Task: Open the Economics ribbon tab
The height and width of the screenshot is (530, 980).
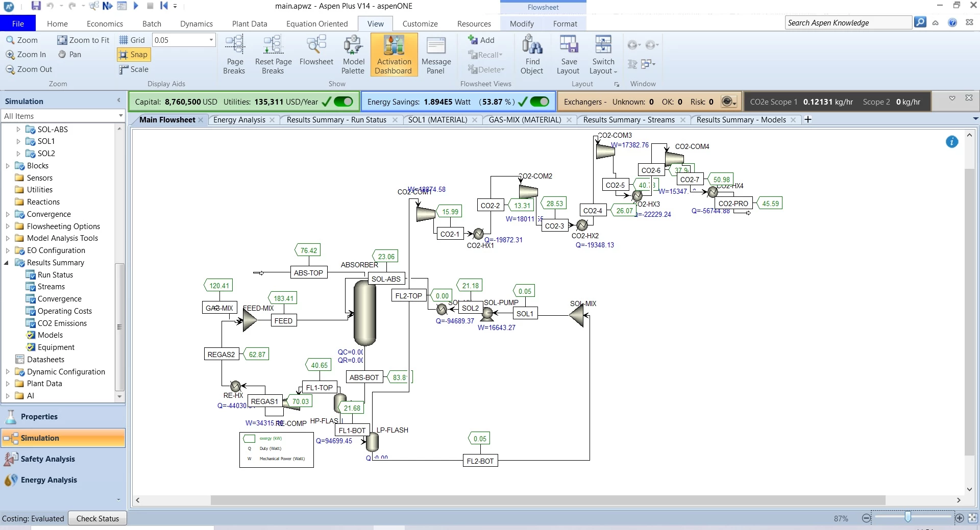Action: pyautogui.click(x=105, y=23)
